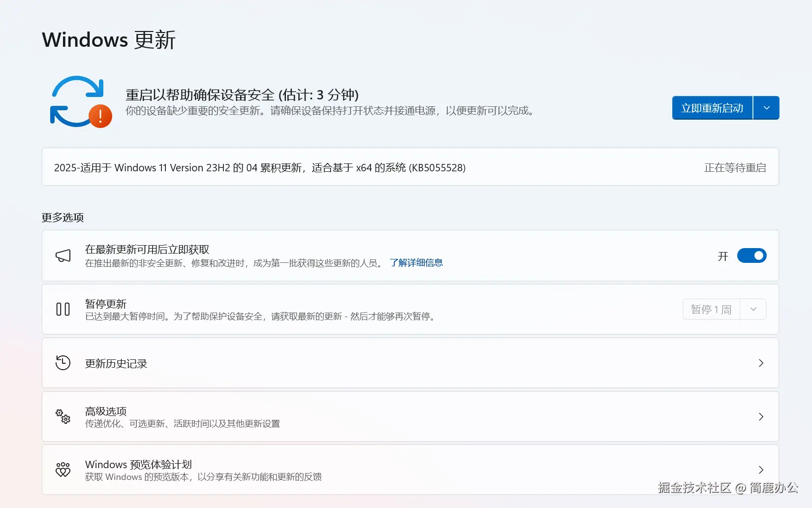Expand the 暂停 1 周 duration dropdown
Viewport: 812px width, 508px height.
tap(753, 309)
